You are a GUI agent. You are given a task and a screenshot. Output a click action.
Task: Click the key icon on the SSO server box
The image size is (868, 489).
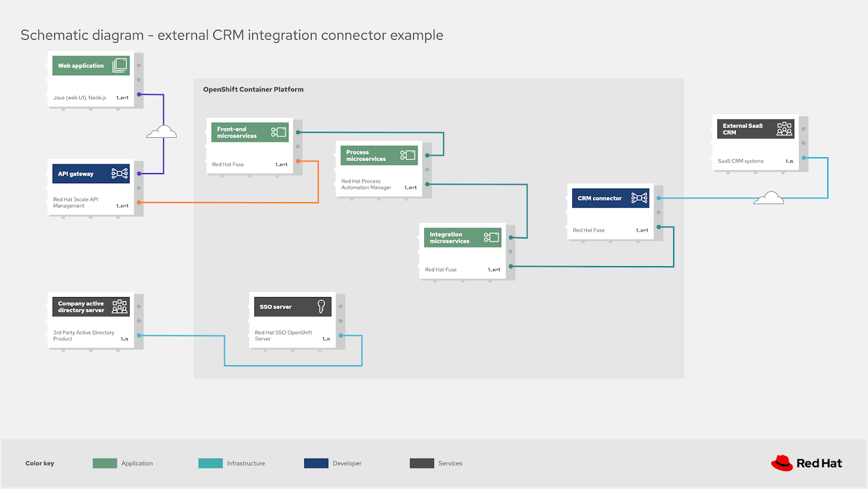tap(321, 306)
